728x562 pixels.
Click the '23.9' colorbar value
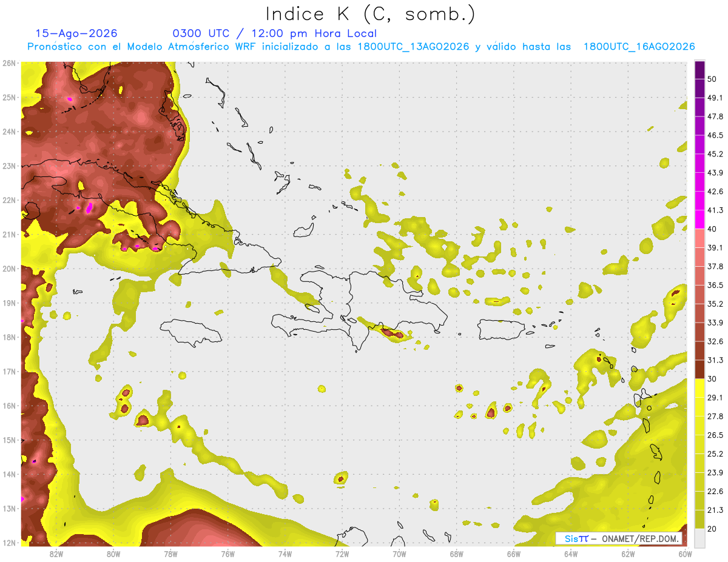(715, 472)
